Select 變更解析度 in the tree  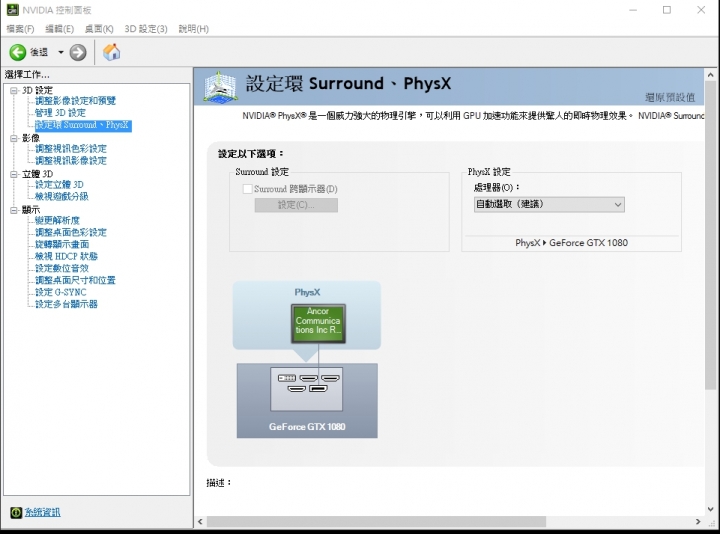57,220
